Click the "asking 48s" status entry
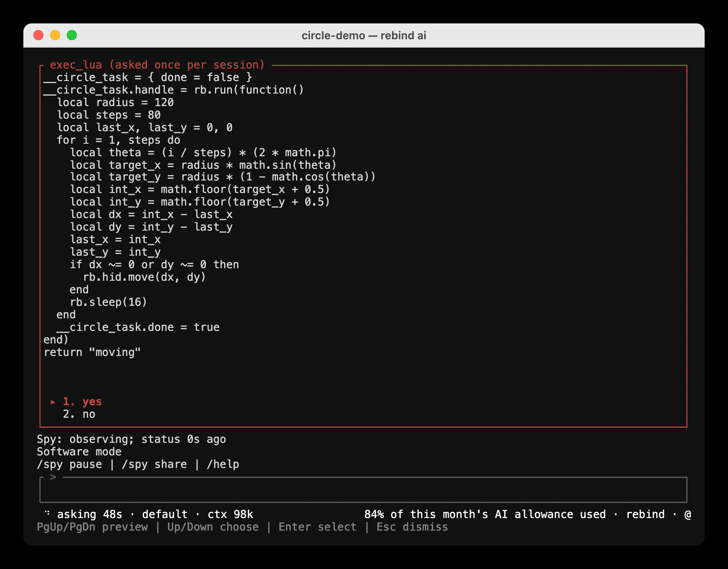 tap(90, 514)
